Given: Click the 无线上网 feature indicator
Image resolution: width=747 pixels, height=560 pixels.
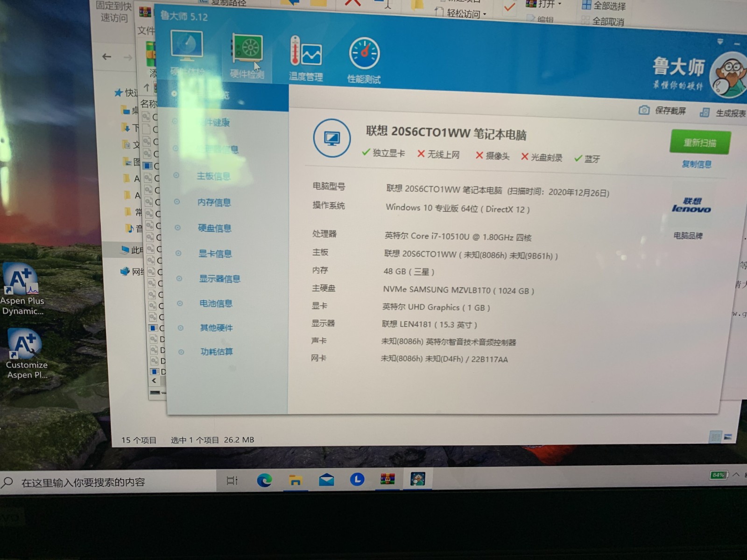Looking at the screenshot, I should pos(438,154).
